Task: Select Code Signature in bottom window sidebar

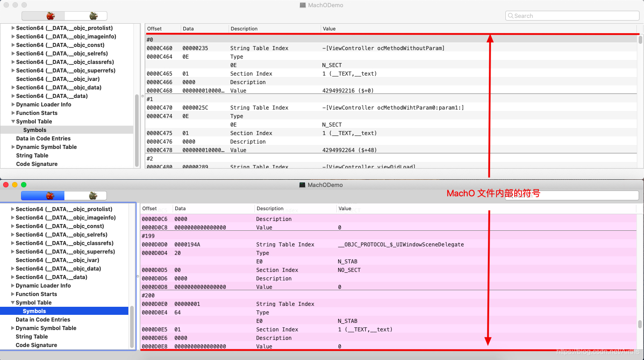Action: pos(36,345)
